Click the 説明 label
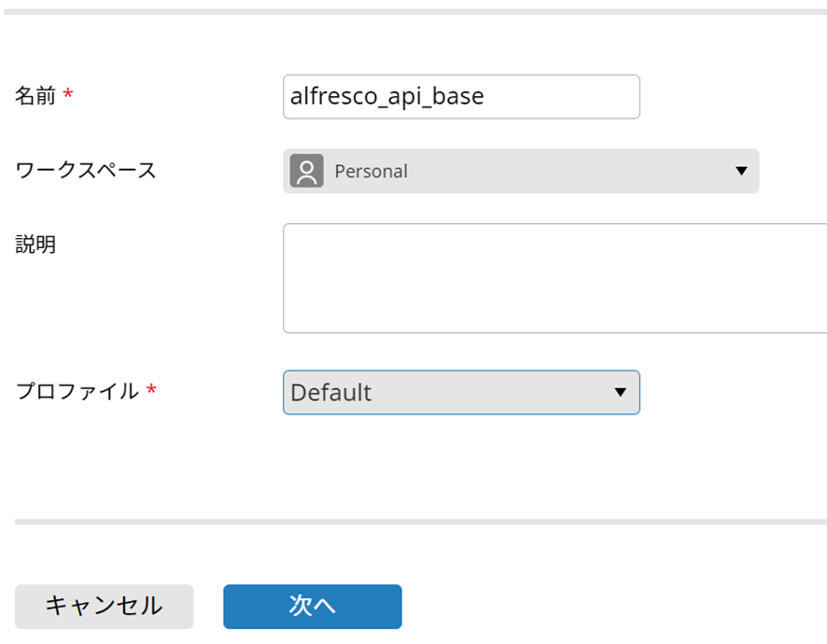The width and height of the screenshot is (827, 644). [x=35, y=245]
